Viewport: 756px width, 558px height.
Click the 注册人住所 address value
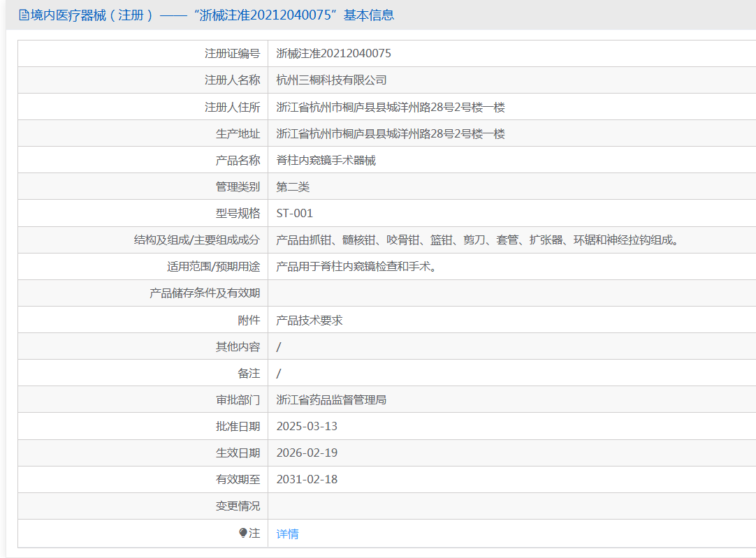391,107
